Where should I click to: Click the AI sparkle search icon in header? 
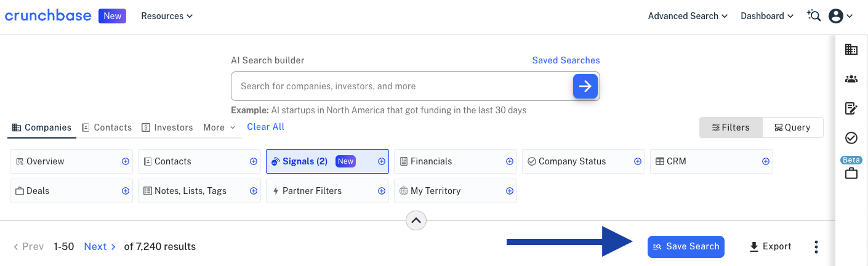[x=814, y=16]
